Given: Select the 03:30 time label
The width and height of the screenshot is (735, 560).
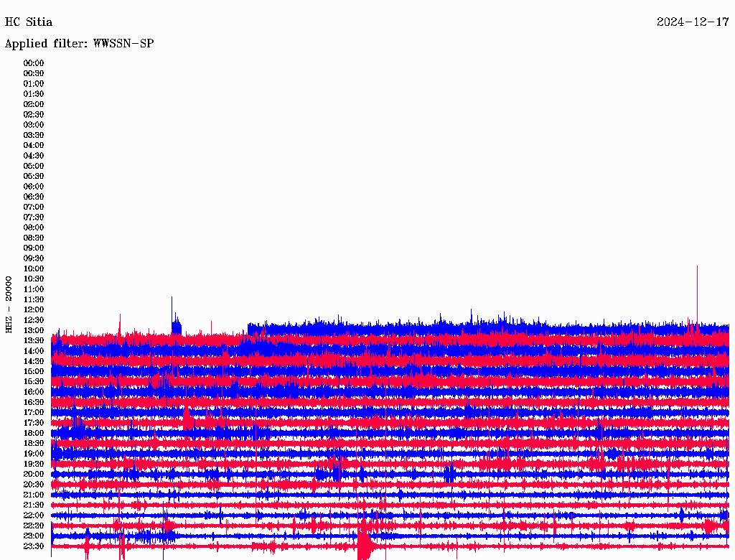Looking at the screenshot, I should point(34,135).
